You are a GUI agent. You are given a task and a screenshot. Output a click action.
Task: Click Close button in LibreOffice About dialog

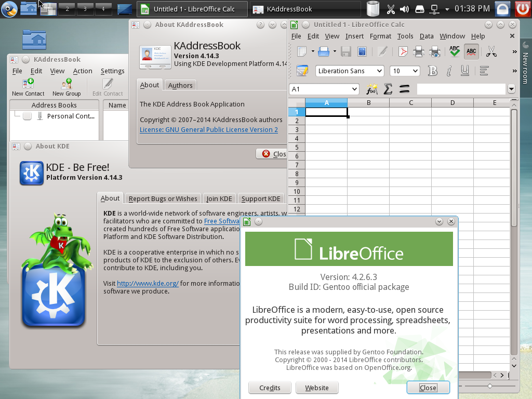(x=428, y=388)
